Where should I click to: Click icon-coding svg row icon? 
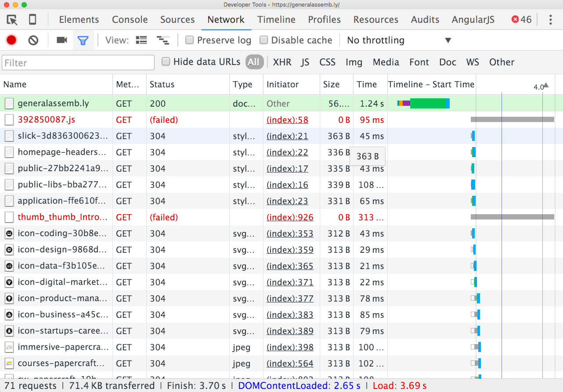[x=9, y=234]
